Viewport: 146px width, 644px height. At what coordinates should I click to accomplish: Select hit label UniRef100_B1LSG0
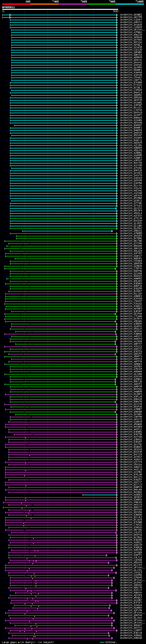[x=131, y=294]
